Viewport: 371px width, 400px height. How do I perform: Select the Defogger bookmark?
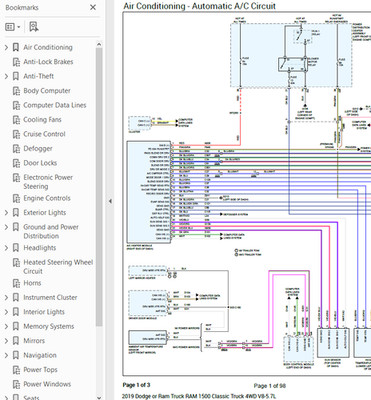(x=38, y=149)
